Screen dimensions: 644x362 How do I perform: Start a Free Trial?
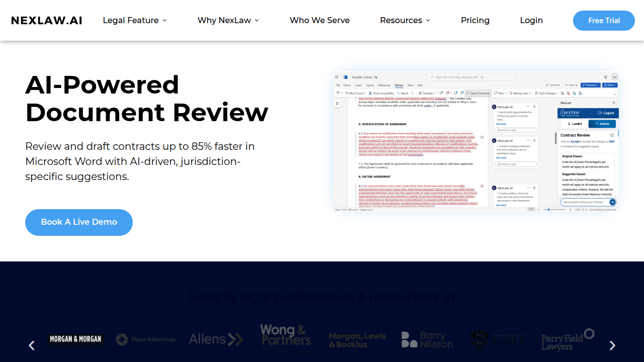point(604,21)
